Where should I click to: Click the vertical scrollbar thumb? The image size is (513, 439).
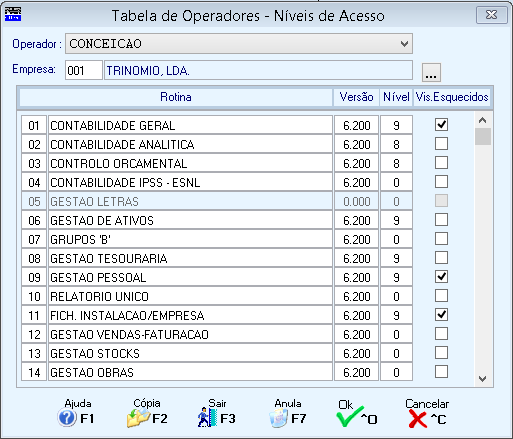click(x=483, y=137)
